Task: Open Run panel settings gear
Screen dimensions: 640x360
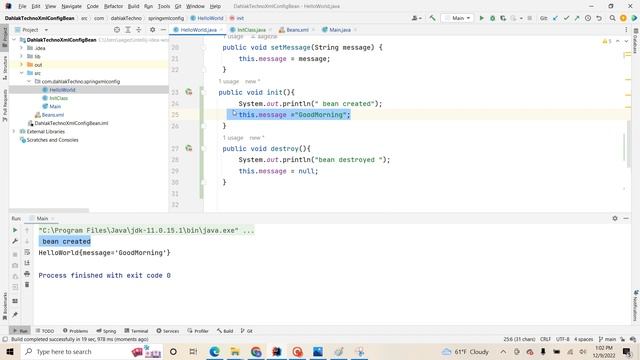Action: 615,218
